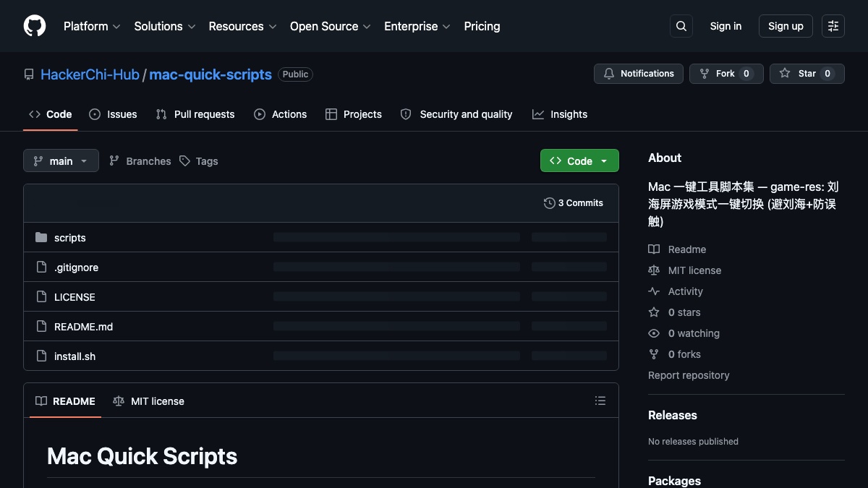Open the Insights tab
The height and width of the screenshot is (488, 868).
(560, 114)
